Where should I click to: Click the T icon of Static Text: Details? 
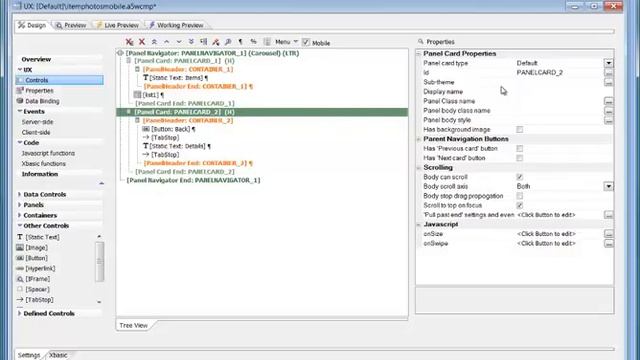coord(146,146)
